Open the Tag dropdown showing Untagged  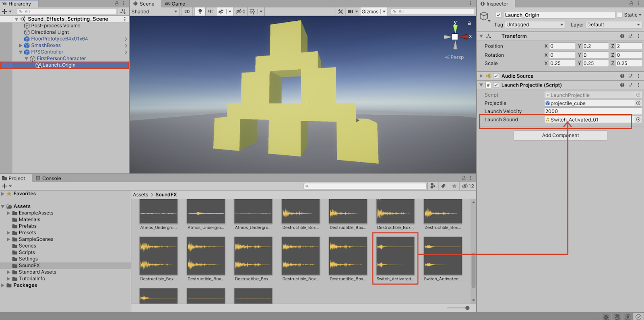535,25
